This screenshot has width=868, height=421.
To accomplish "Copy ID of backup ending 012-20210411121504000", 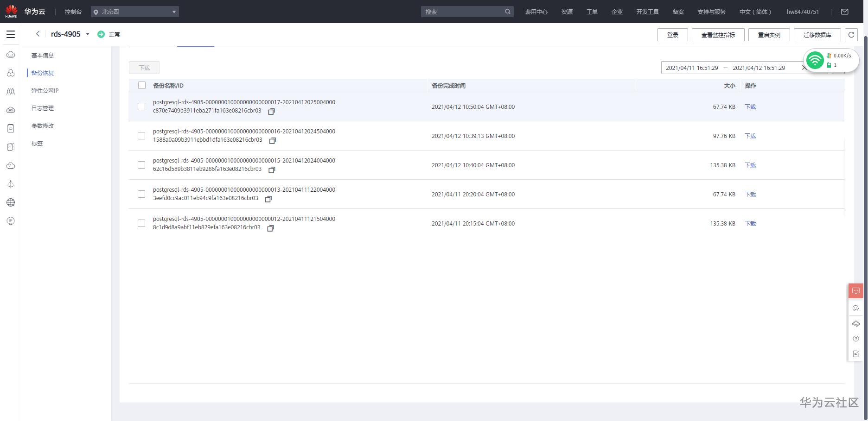I will click(271, 228).
